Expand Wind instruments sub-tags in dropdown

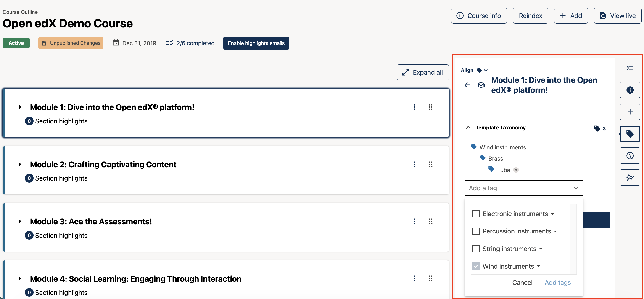point(538,267)
